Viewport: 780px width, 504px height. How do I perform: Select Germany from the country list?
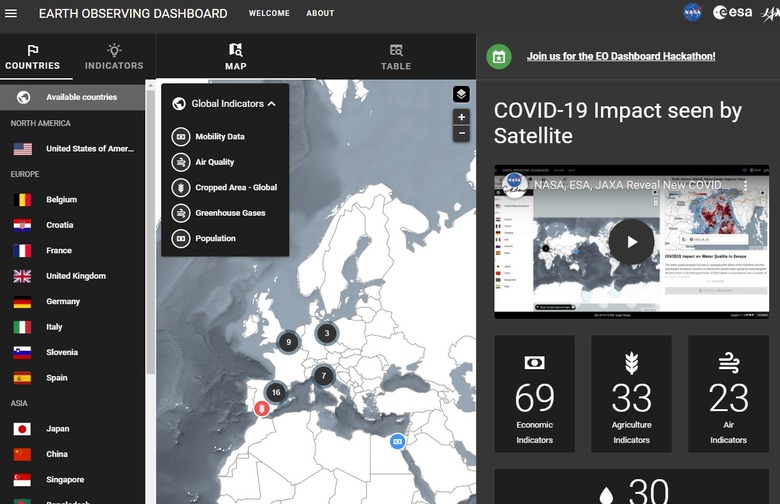(x=62, y=302)
